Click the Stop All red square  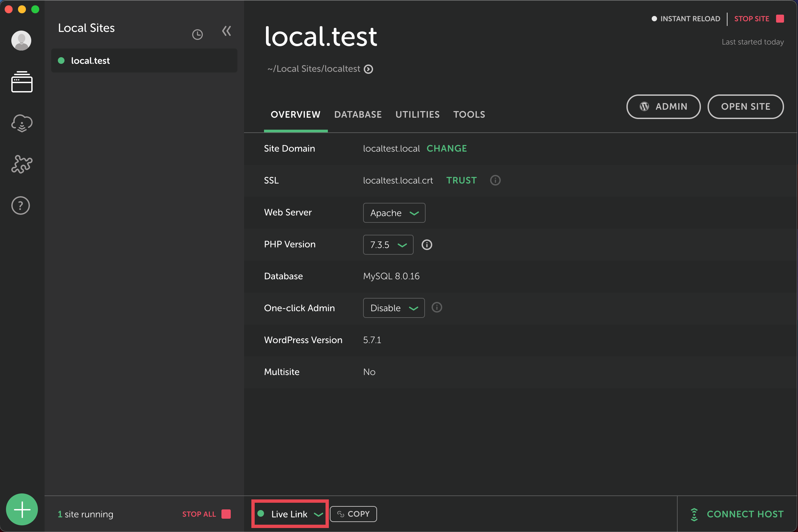(226, 514)
